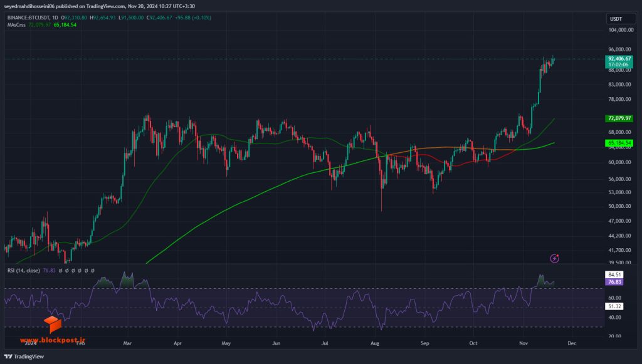Click the 68,000.00 price axis label

coord(619,133)
